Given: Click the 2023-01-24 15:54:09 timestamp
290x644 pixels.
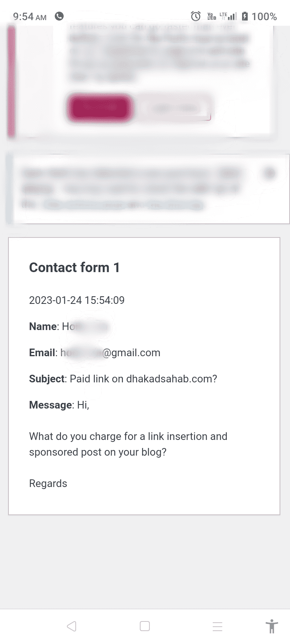Looking at the screenshot, I should 77,300.
